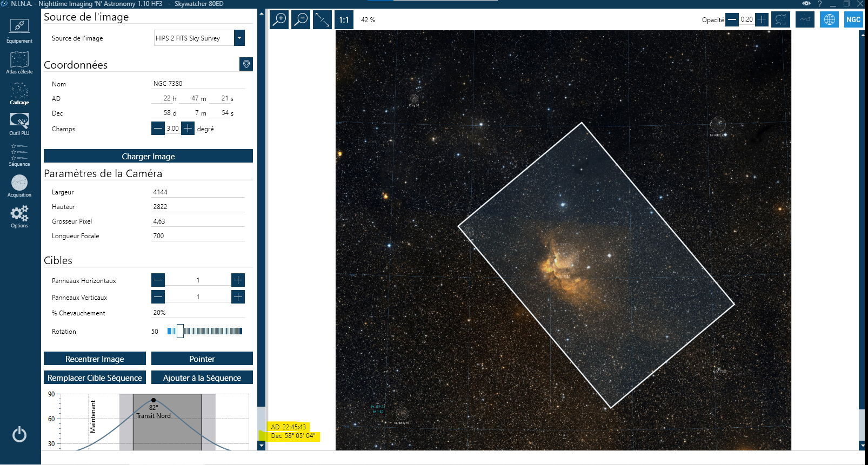The width and height of the screenshot is (868, 465).
Task: Edit the Longueur Focale field
Action: [x=198, y=236]
